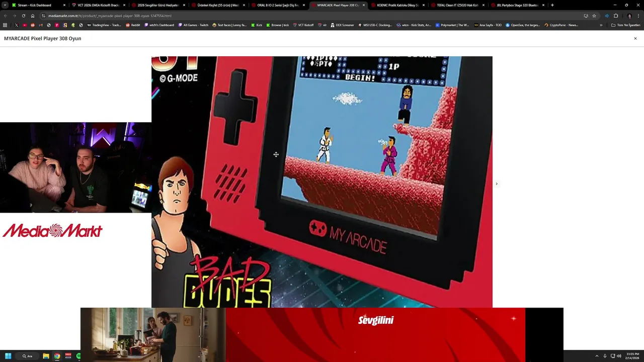
Task: Open the Gmail bookmark icon
Action: tap(41, 25)
